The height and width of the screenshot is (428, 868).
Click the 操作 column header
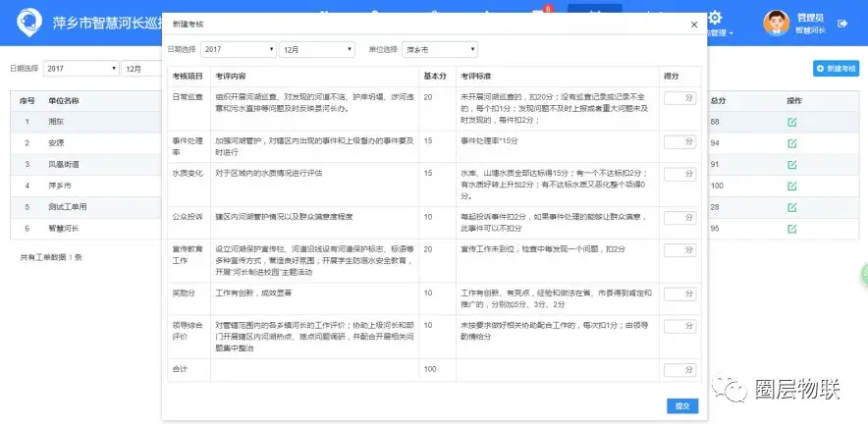click(x=794, y=101)
